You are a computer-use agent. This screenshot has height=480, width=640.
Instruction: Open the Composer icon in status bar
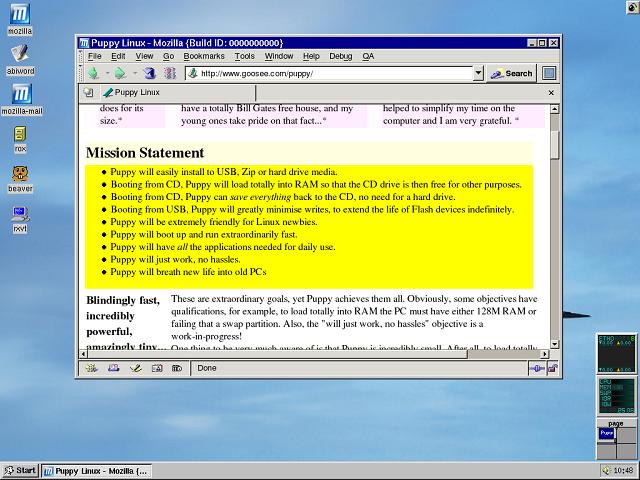pos(134,368)
